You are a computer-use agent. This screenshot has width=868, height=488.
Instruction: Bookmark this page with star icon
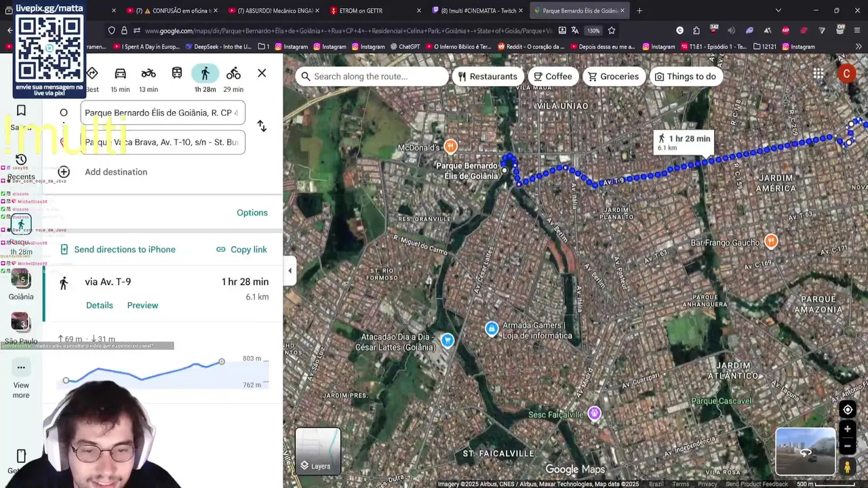pyautogui.click(x=612, y=30)
